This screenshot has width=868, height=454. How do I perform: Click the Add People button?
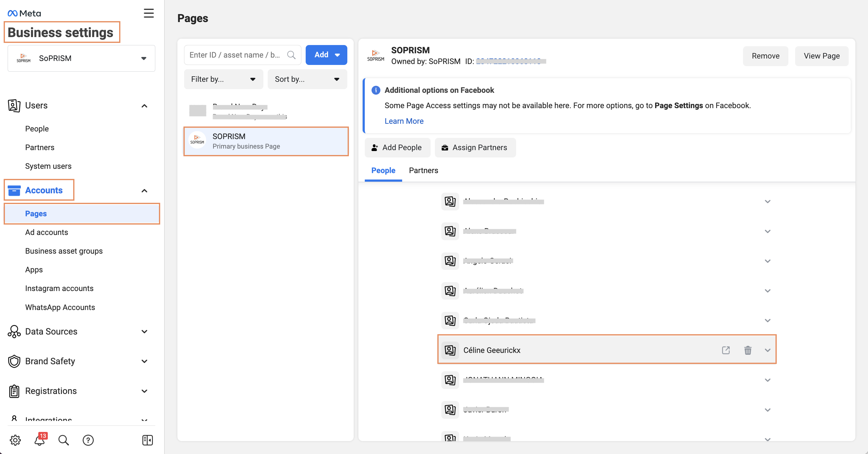[x=397, y=147]
